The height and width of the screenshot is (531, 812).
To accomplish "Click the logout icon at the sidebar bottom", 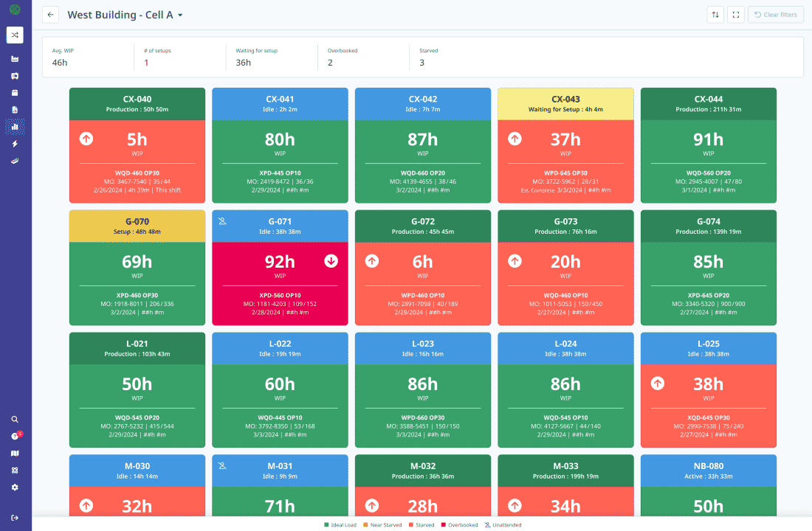I will pyautogui.click(x=15, y=518).
